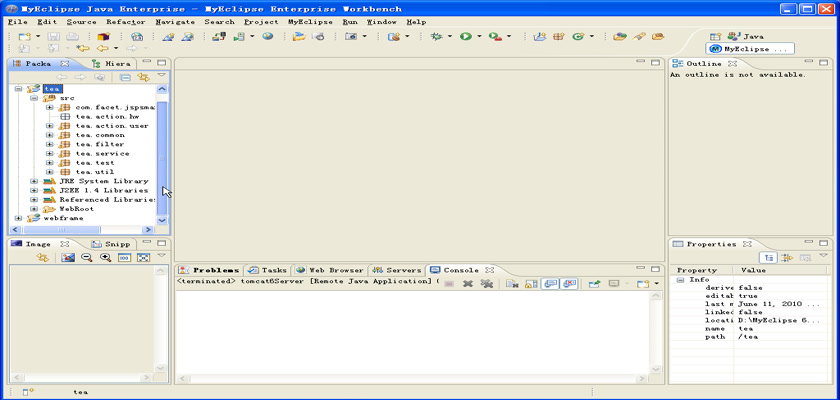This screenshot has height=400, width=840.
Task: Expand the tea.action.user package
Action: tap(49, 126)
